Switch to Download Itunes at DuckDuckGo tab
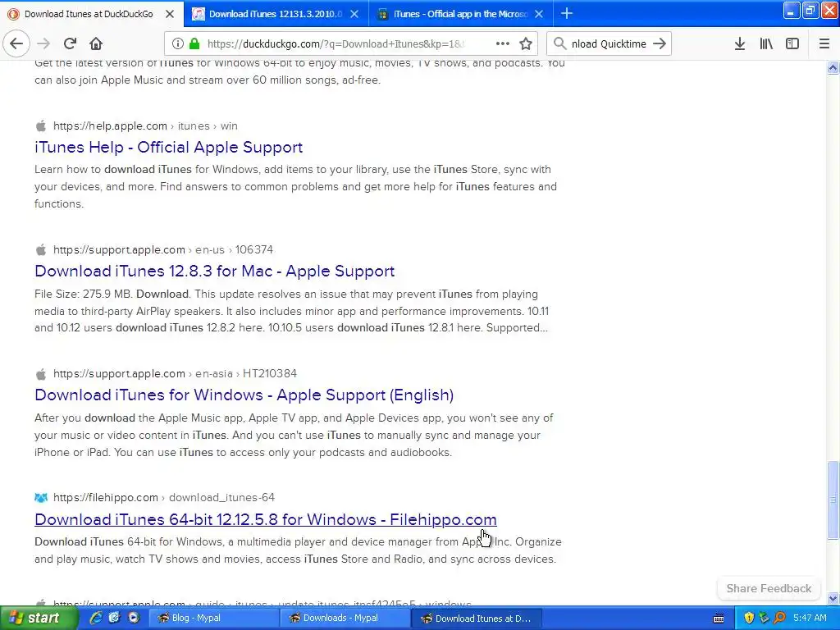This screenshot has width=840, height=630. [89, 14]
